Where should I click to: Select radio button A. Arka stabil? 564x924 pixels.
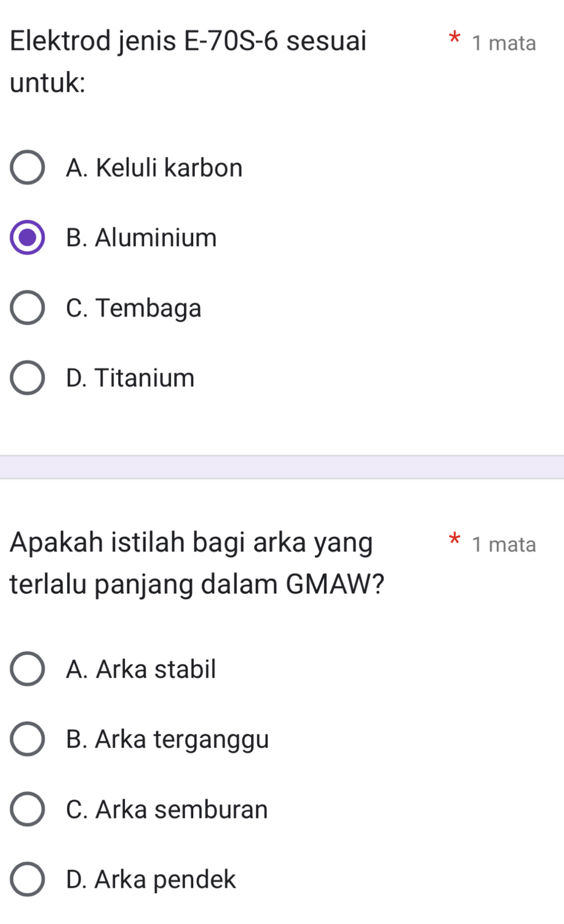click(27, 669)
